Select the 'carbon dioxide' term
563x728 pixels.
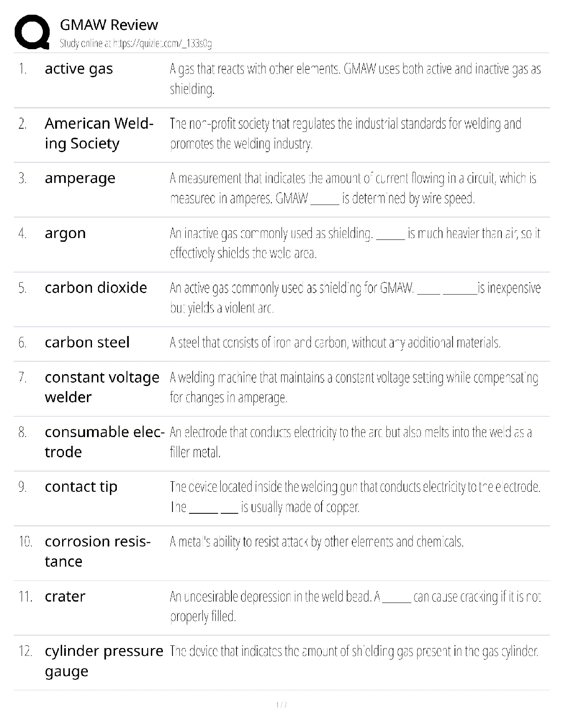[96, 288]
